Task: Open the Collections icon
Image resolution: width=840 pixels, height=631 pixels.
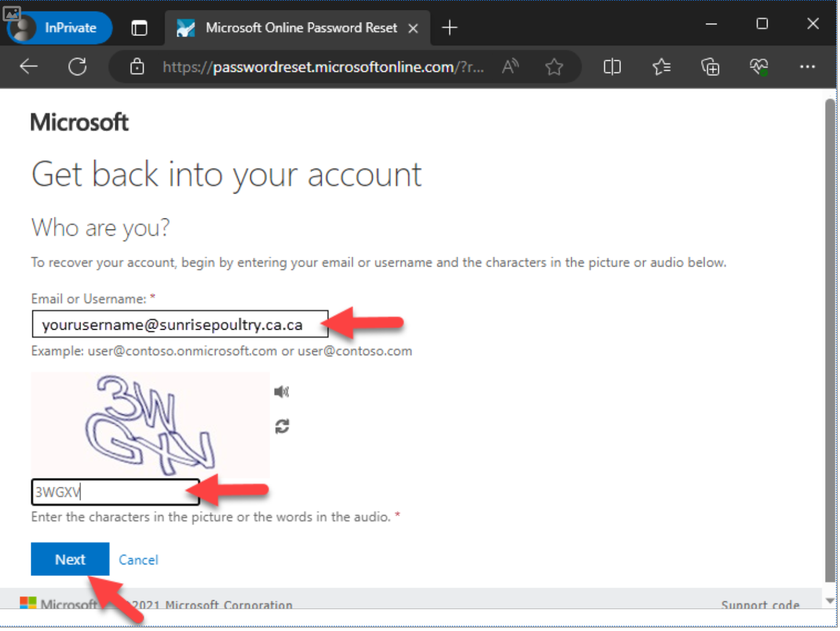Action: click(x=710, y=67)
